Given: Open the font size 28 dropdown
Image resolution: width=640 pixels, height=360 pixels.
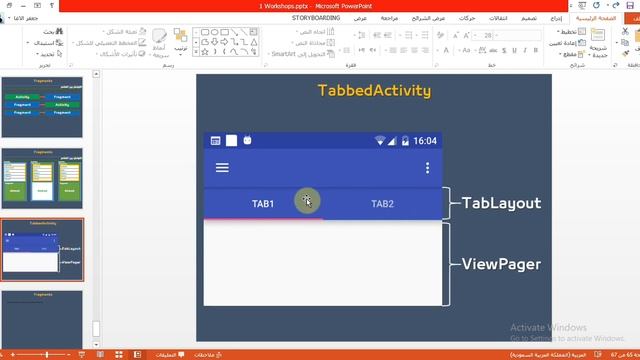Looking at the screenshot, I should click(x=475, y=36).
